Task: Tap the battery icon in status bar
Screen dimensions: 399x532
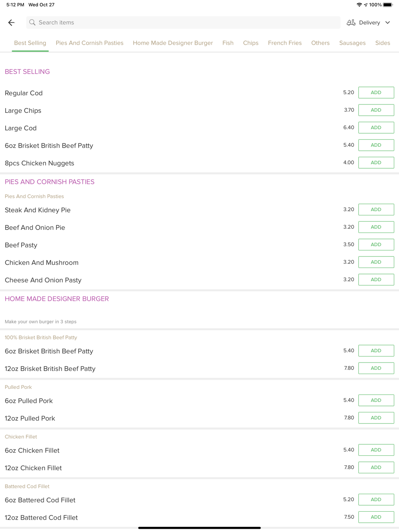Action: (388, 5)
